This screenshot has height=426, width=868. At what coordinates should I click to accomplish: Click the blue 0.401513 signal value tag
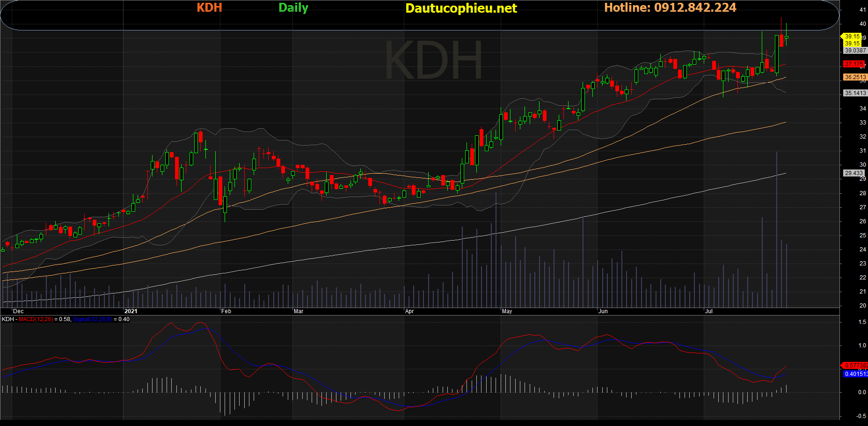(856, 374)
